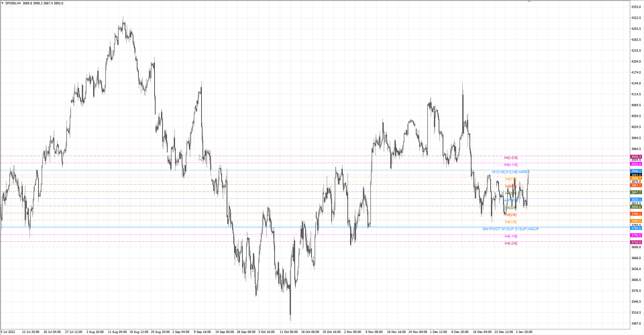Click the 4353.0 price scale value
The width and height of the screenshot is (644, 335).
point(636,7)
